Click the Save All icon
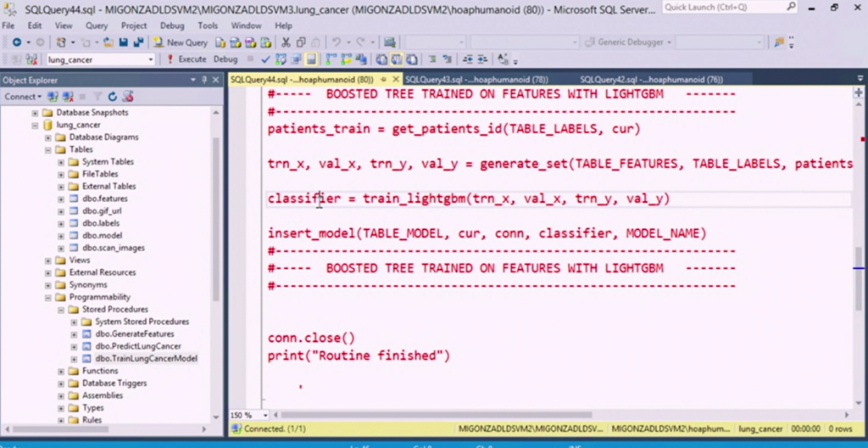The width and height of the screenshot is (868, 448). tap(138, 42)
